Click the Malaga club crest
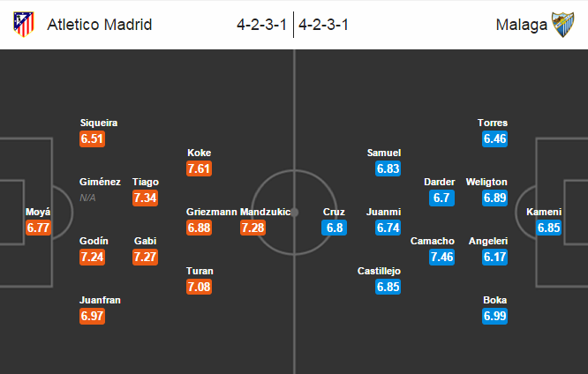588x374 pixels. [x=563, y=25]
